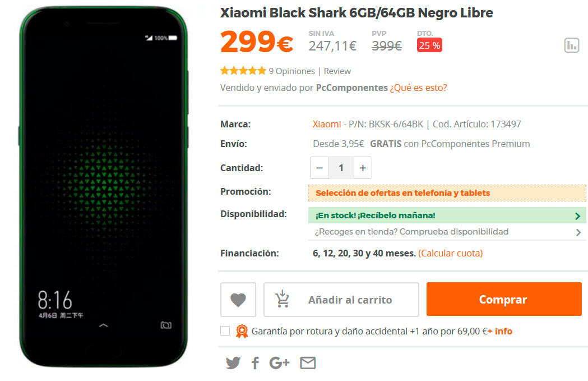Click the warranty badge icon
The width and height of the screenshot is (588, 381).
coord(242,331)
